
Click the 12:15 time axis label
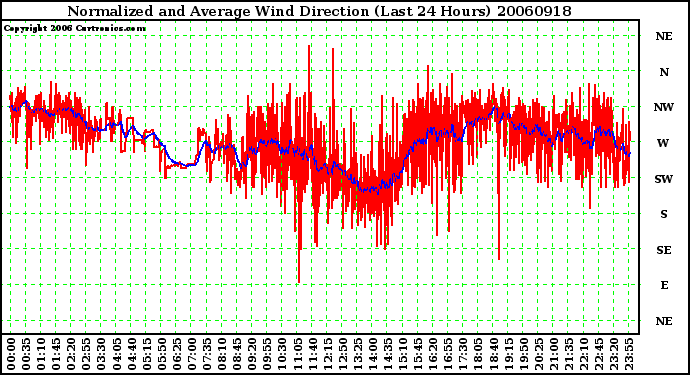click(327, 354)
